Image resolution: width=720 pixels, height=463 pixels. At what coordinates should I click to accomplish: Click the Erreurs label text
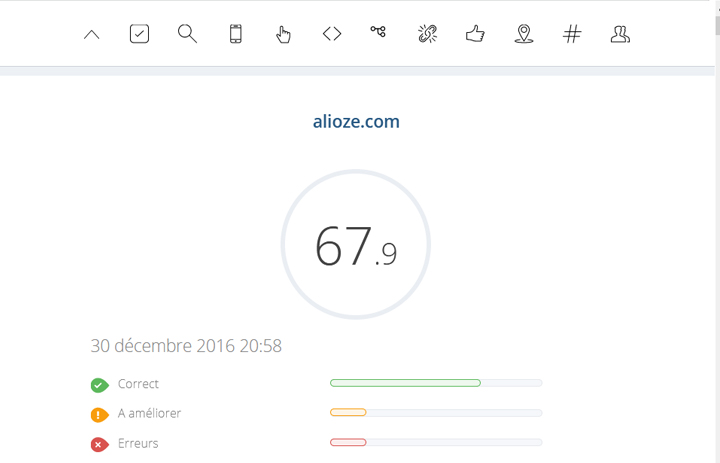pyautogui.click(x=138, y=443)
